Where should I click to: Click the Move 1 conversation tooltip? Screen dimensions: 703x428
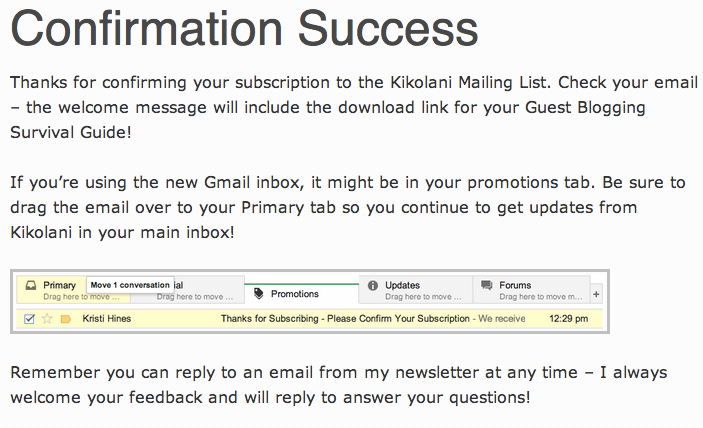click(130, 284)
